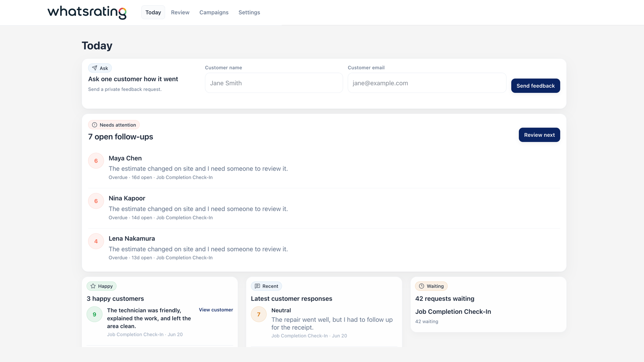Click the '3 happy customers' heading
The height and width of the screenshot is (362, 644).
115,298
